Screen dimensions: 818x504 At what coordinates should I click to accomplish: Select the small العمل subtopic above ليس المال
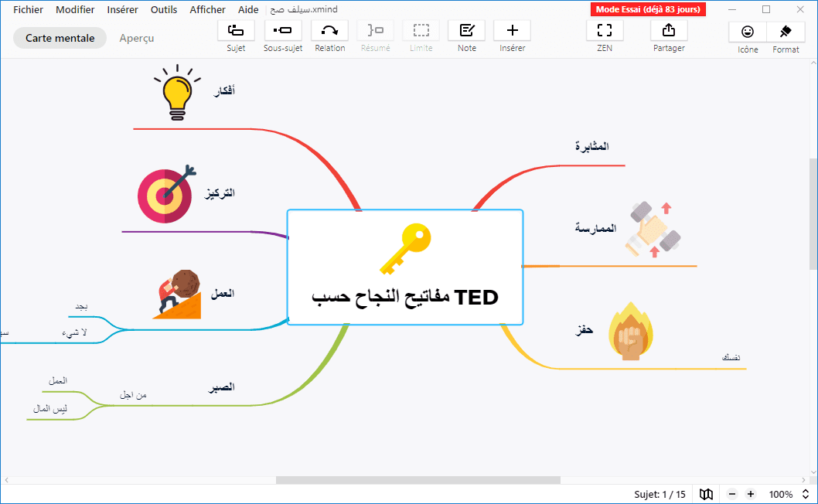(x=58, y=381)
